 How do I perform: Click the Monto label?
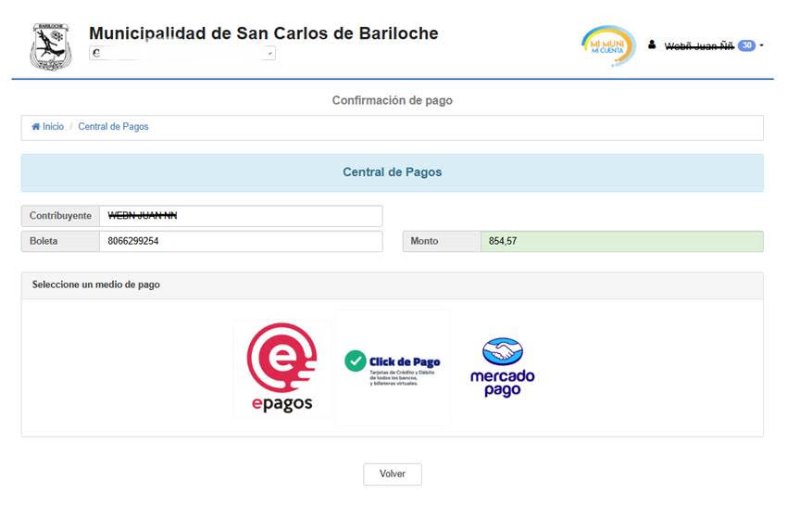[442, 241]
